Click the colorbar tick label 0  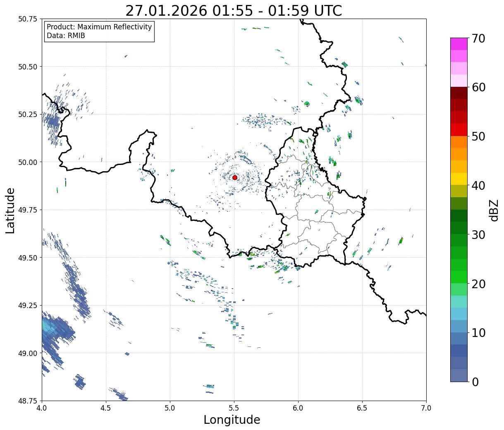pyautogui.click(x=475, y=382)
